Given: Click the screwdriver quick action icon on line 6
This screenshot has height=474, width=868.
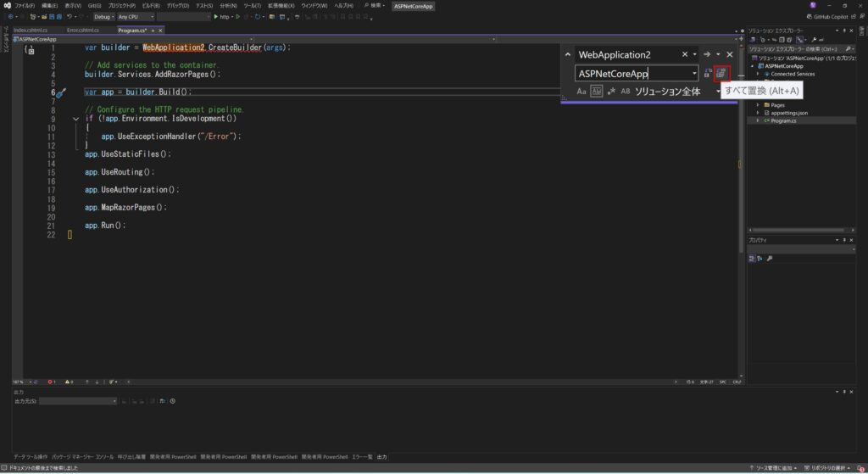Looking at the screenshot, I should (61, 93).
